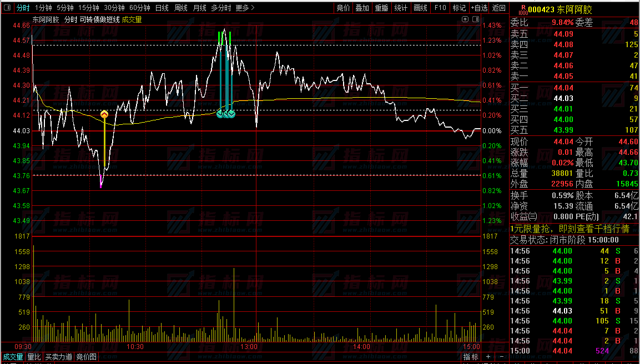Image resolution: width=640 pixels, height=364 pixels.
Task: Click the 标记 mark button
Action: (459, 7)
